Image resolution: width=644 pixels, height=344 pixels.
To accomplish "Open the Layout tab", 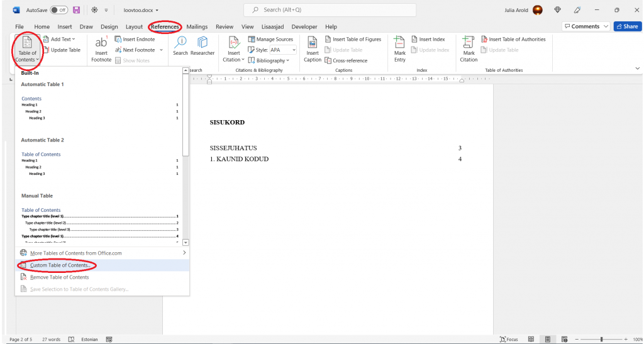I will pos(134,26).
